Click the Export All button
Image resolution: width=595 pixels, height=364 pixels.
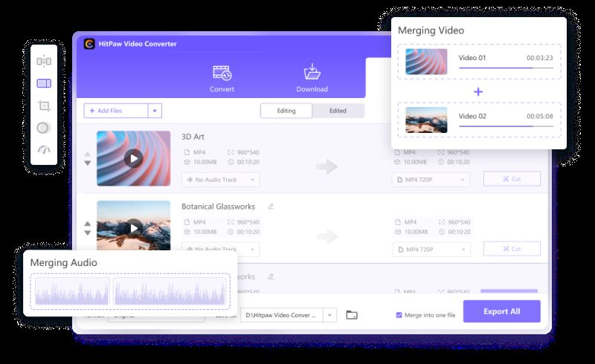pos(501,311)
